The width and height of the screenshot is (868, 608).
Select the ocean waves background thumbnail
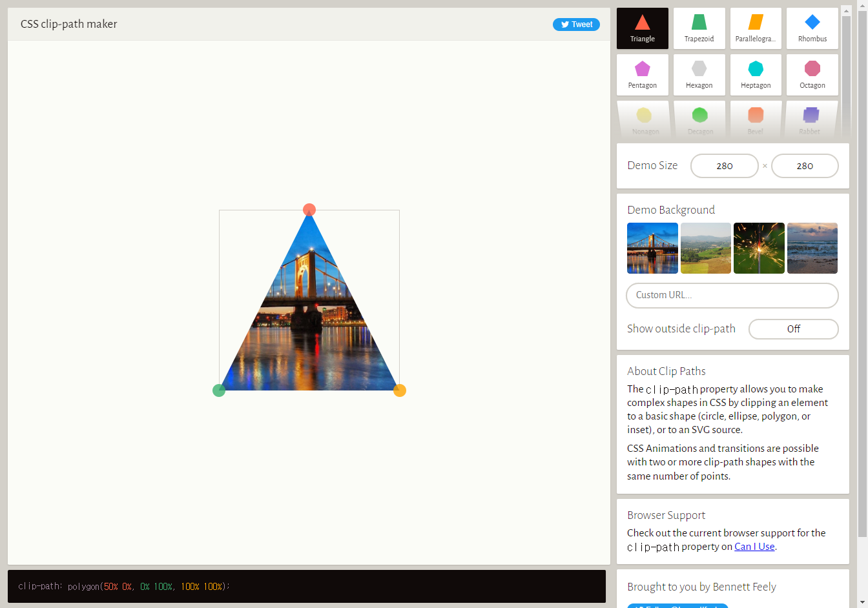point(812,248)
